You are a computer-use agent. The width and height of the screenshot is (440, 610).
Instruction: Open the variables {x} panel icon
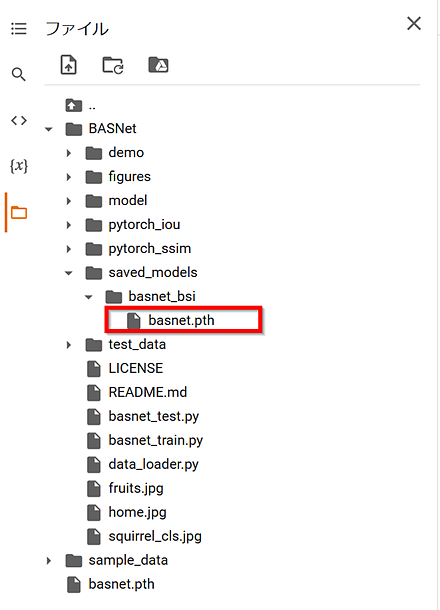(19, 166)
